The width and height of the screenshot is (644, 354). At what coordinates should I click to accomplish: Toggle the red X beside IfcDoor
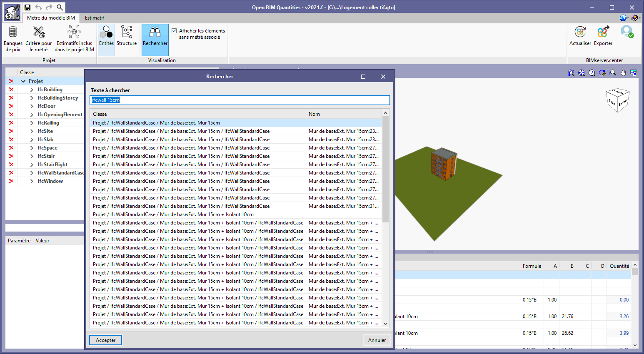click(11, 106)
